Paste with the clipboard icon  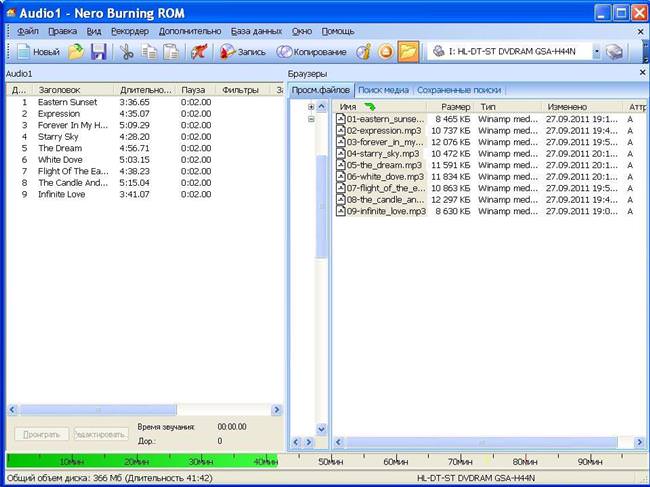pos(171,52)
